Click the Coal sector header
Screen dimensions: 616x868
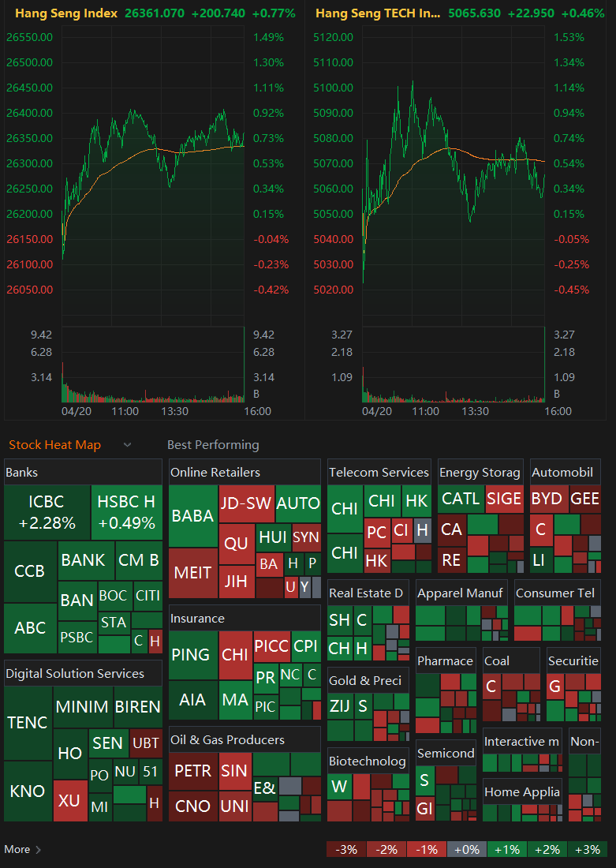click(511, 661)
